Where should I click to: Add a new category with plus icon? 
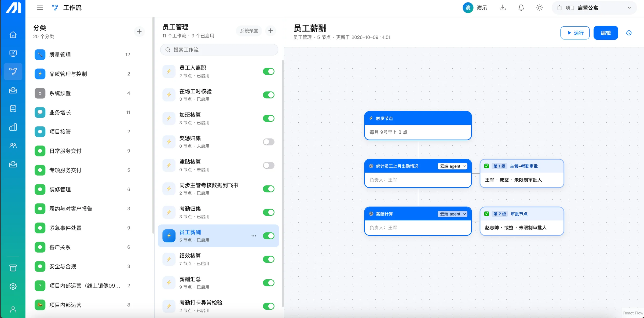139,31
